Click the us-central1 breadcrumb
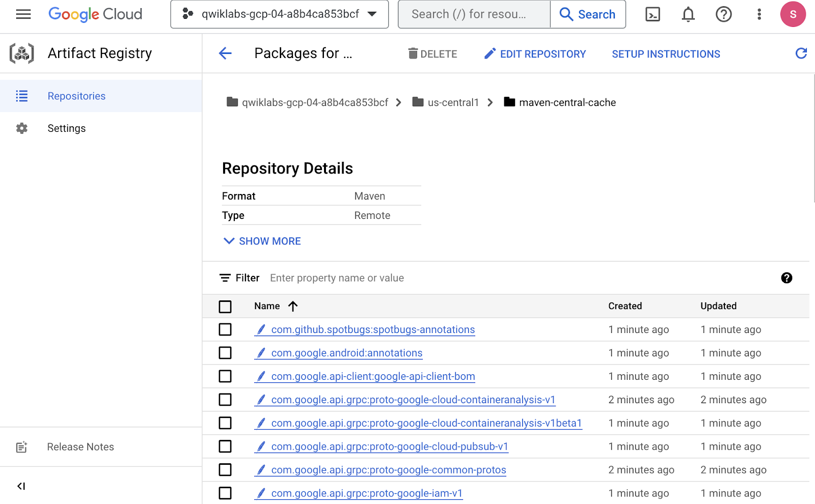This screenshot has height=504, width=815. point(453,102)
